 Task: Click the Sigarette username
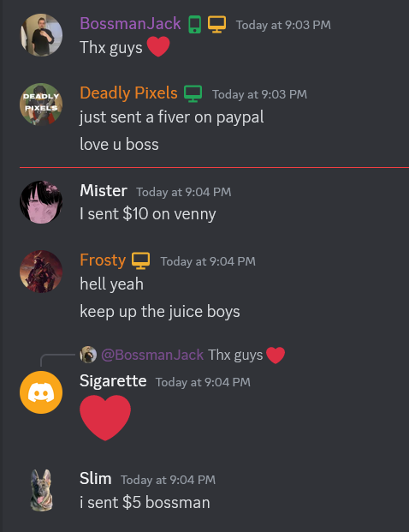pyautogui.click(x=113, y=381)
